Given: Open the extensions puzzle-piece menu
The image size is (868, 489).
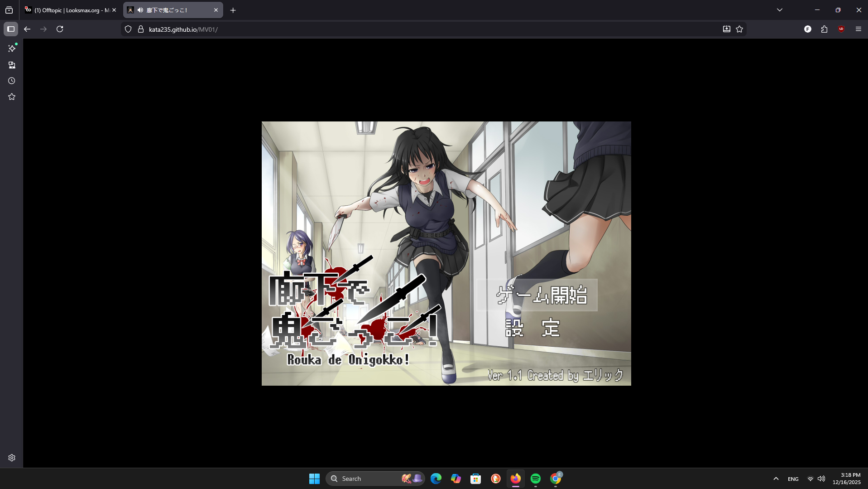Looking at the screenshot, I should click(824, 29).
